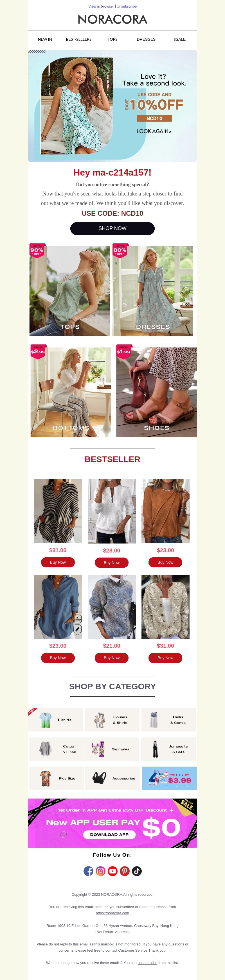Open the TikTok social icon

coord(137,871)
